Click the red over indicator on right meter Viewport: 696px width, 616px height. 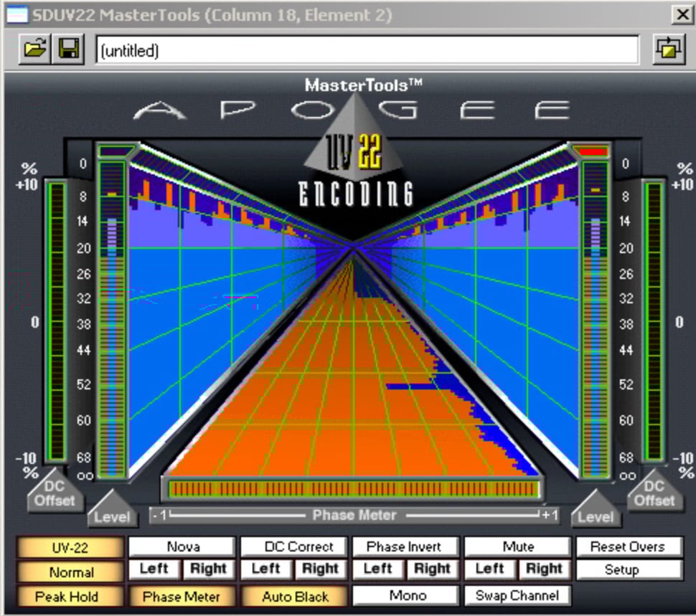(593, 152)
